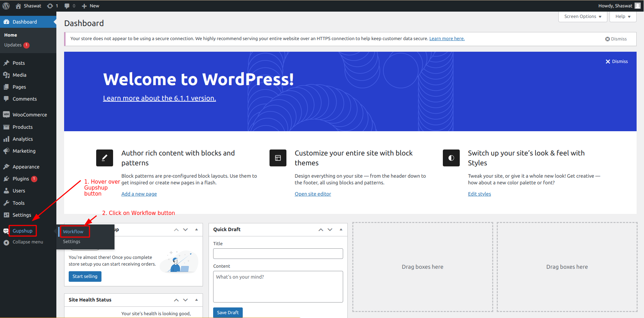Click the Settings sliders icon in sidebar

pyautogui.click(x=6, y=215)
